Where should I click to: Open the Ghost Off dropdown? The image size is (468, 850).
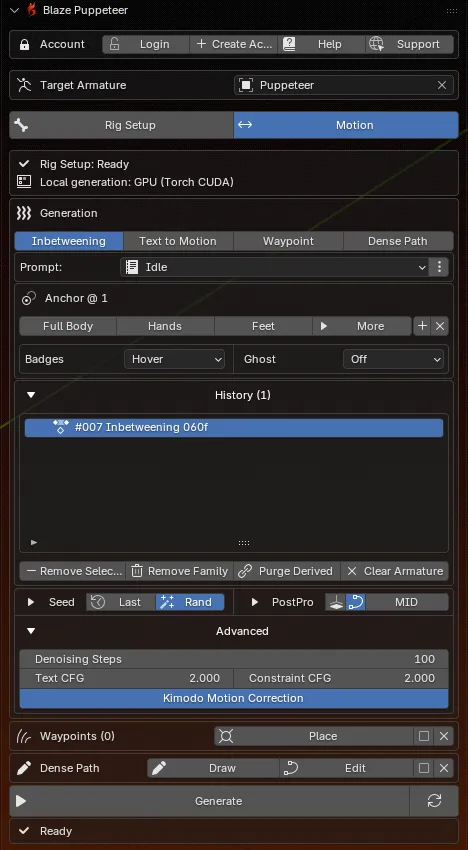(393, 359)
